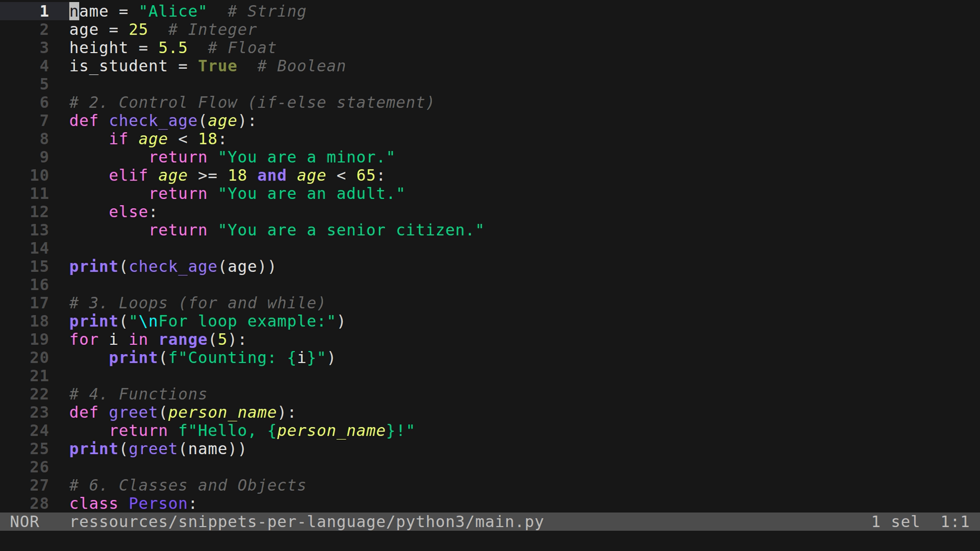Click the number 18 on line 8

(x=208, y=139)
